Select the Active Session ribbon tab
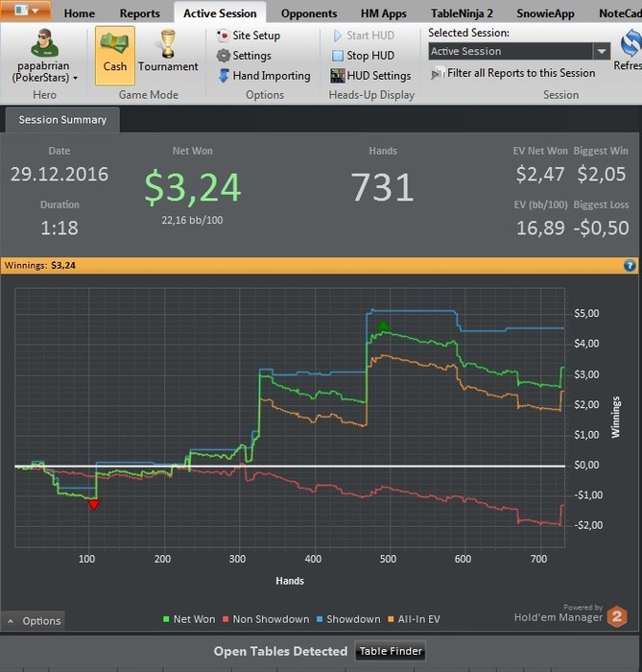This screenshot has height=672, width=642. pos(220,12)
